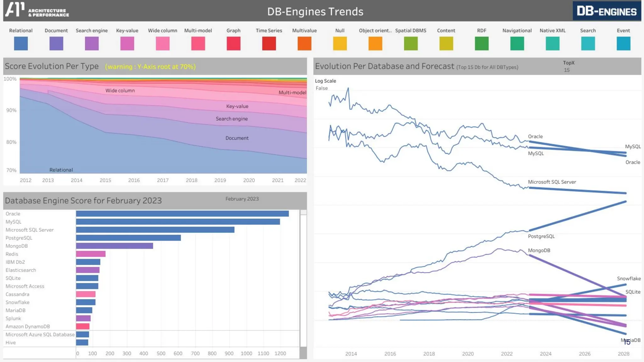The width and height of the screenshot is (644, 362).
Task: Select the Oracle row label
Action: (13, 214)
